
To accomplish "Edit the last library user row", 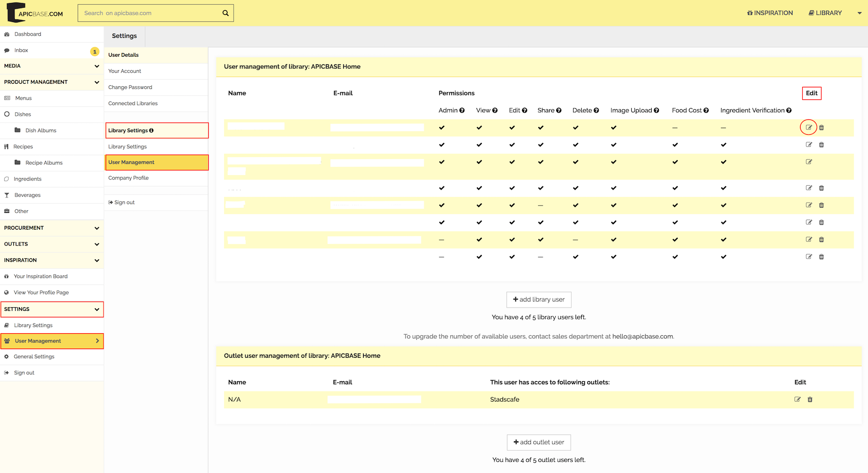I will point(809,257).
